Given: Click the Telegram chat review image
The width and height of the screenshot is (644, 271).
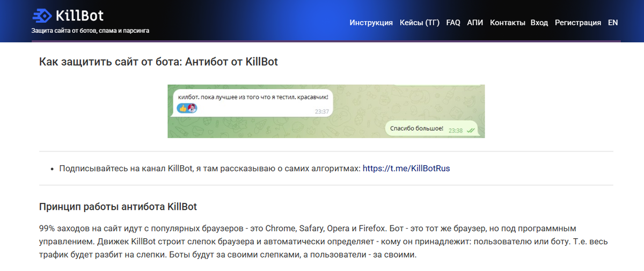Looking at the screenshot, I should coord(326,111).
